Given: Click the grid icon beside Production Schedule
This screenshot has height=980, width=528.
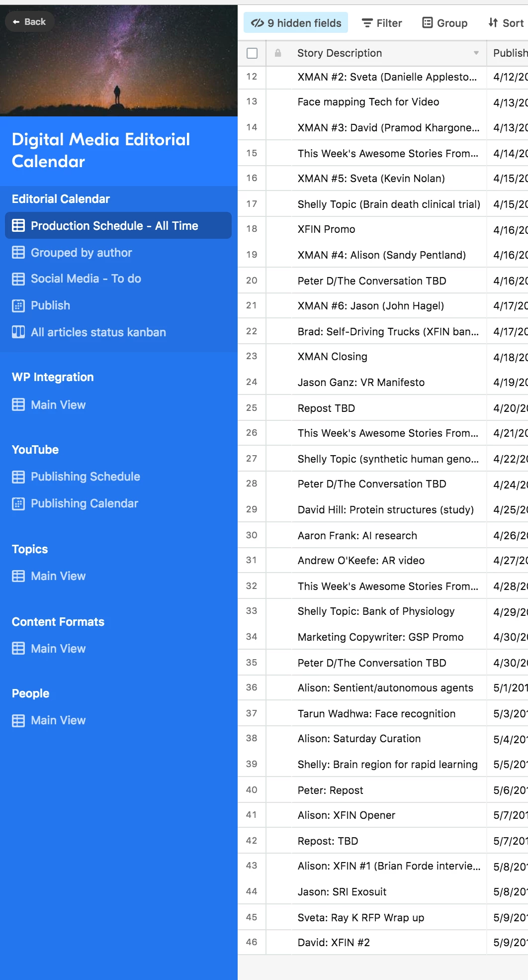Looking at the screenshot, I should [x=18, y=225].
